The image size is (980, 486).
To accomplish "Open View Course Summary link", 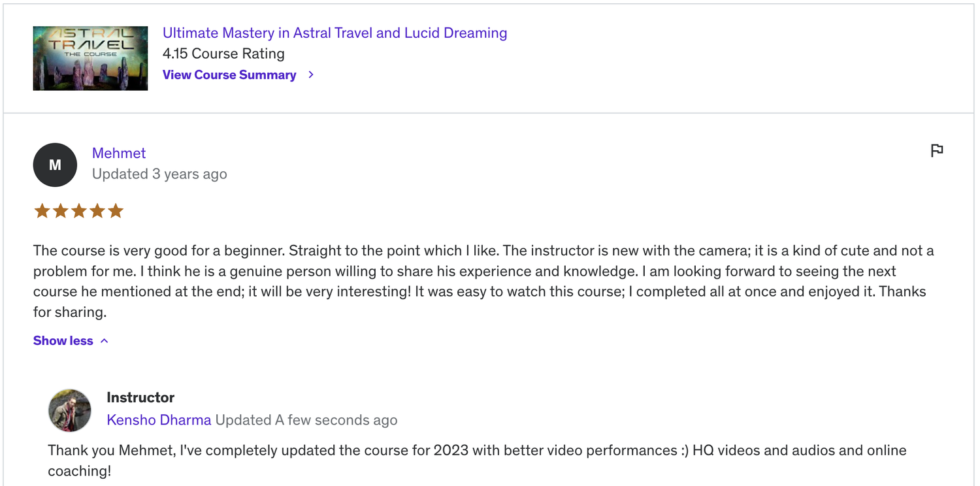I will (229, 74).
